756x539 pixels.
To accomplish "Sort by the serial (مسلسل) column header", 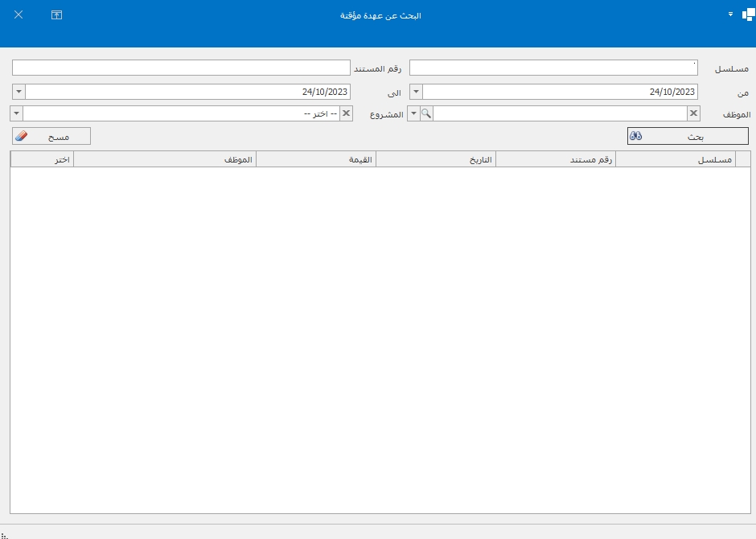I will coord(676,160).
